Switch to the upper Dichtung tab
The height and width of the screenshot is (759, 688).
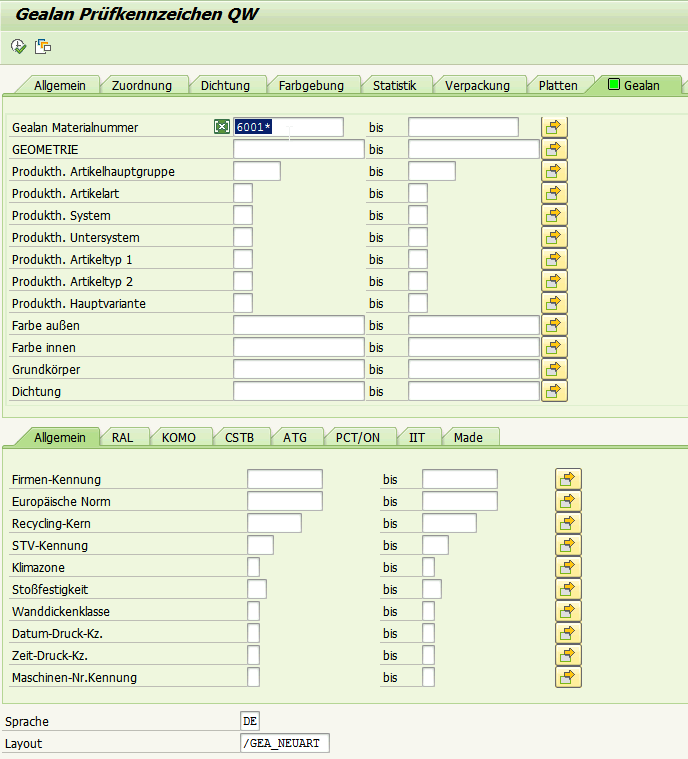pos(225,85)
